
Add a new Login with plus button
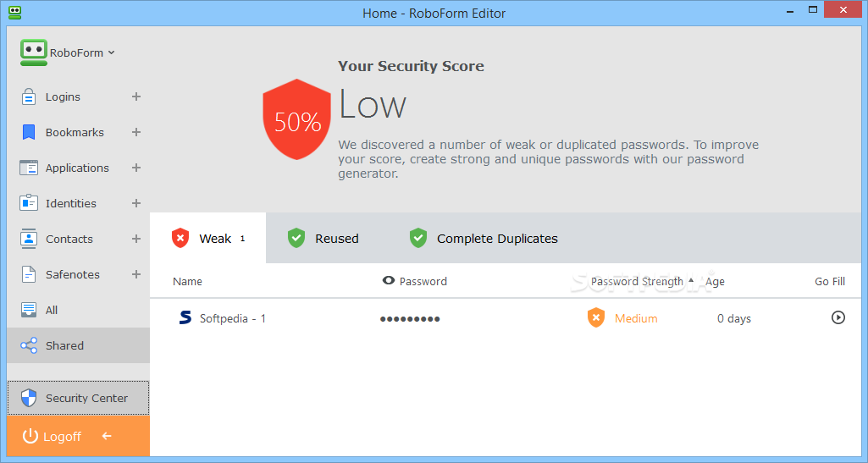[x=136, y=96]
